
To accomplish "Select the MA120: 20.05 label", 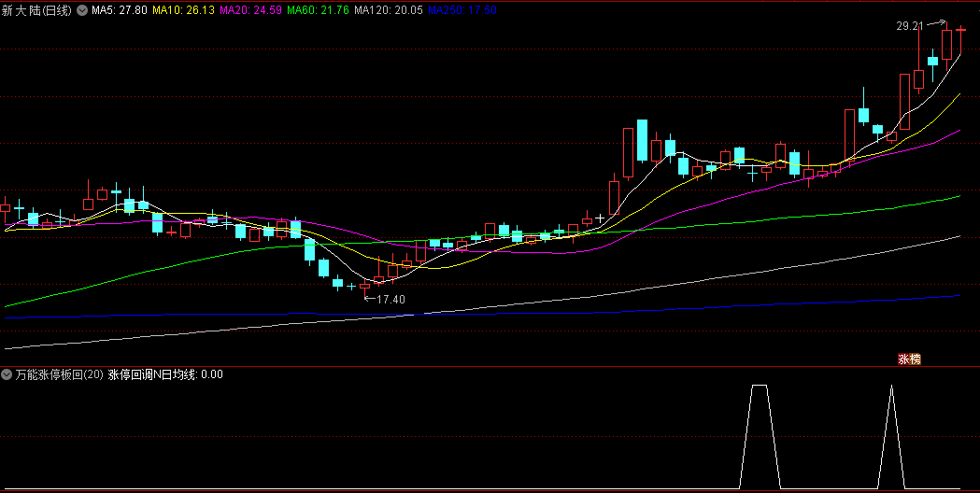I will pos(388,10).
